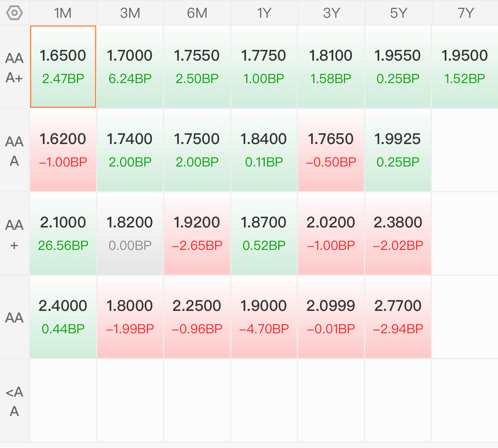498x448 pixels.
Task: Select the 1.9000 cell with -4.70BP
Action: (x=264, y=317)
